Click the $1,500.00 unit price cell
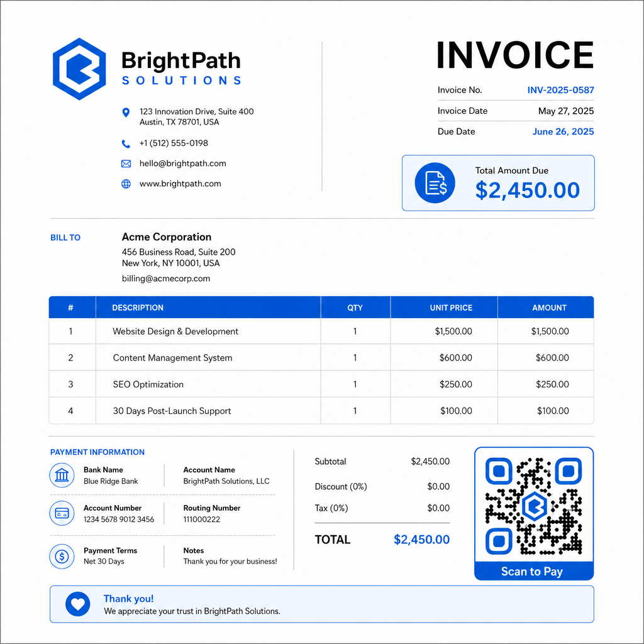 pyautogui.click(x=453, y=331)
